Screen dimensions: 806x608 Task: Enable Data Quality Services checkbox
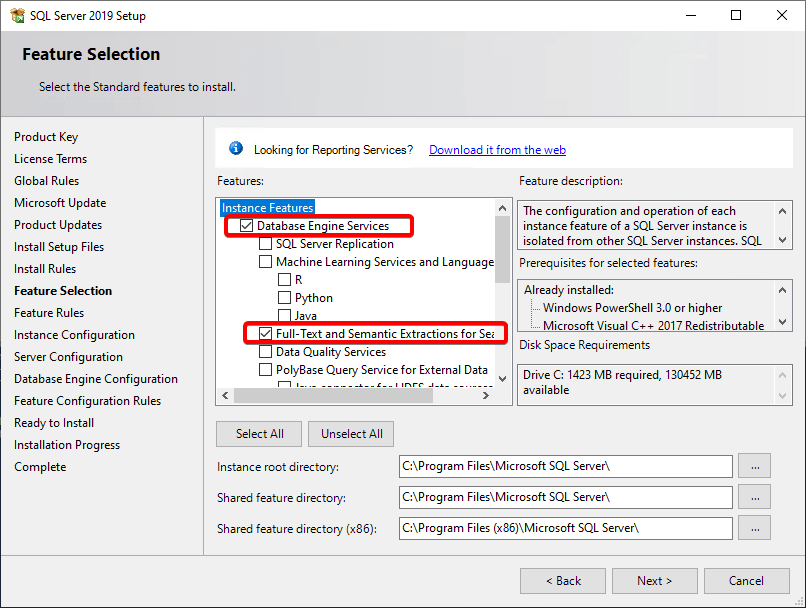coord(265,352)
